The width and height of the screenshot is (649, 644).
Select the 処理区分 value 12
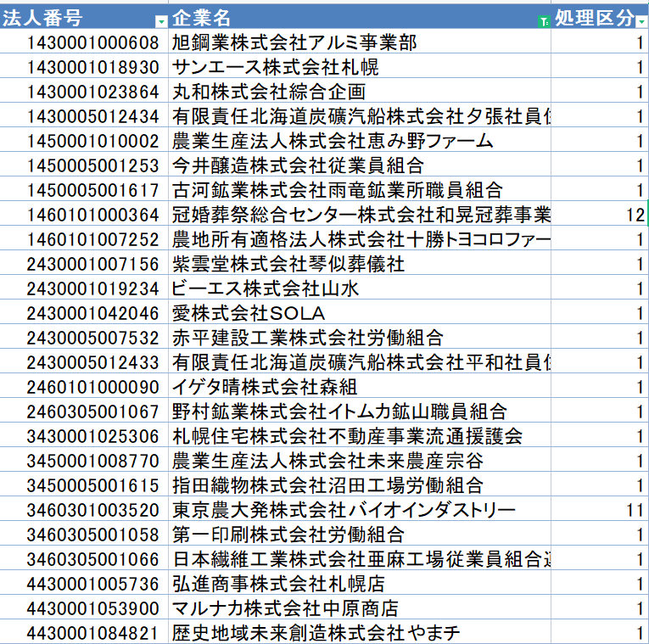coord(600,214)
